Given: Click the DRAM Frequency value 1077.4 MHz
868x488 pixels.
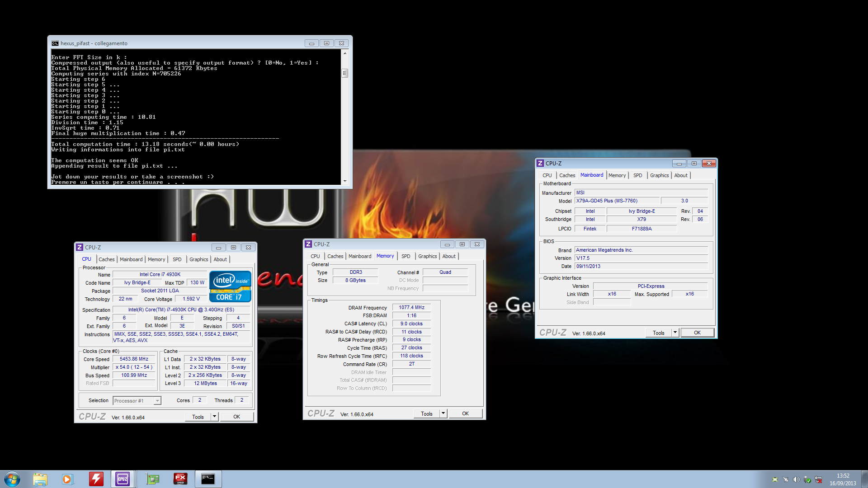Looking at the screenshot, I should click(411, 307).
